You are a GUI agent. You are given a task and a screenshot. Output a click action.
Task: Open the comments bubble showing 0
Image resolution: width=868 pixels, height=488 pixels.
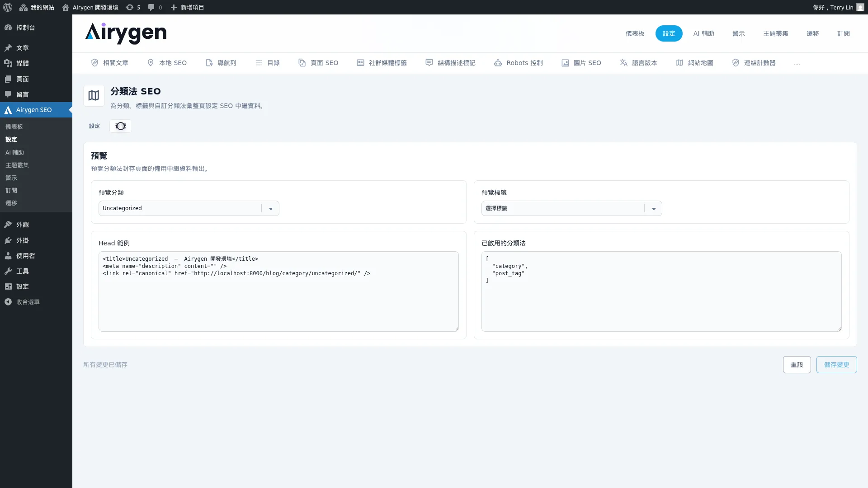coord(155,7)
